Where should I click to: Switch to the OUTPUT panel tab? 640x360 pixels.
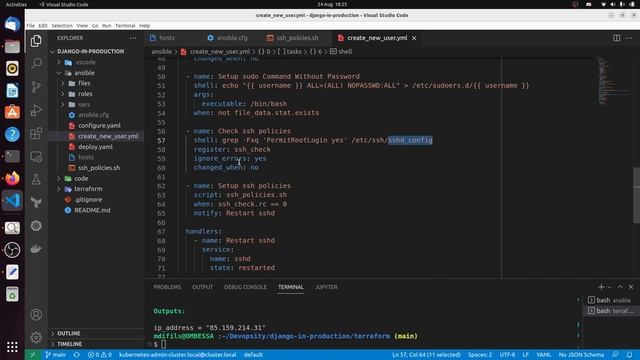(x=202, y=287)
